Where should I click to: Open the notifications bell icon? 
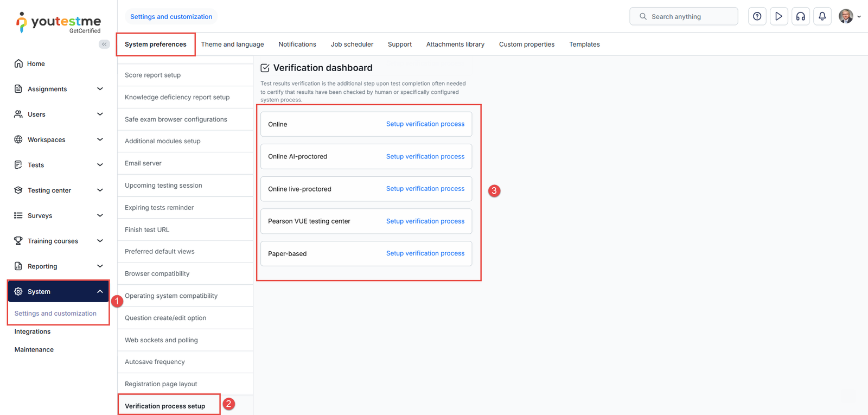(x=822, y=16)
